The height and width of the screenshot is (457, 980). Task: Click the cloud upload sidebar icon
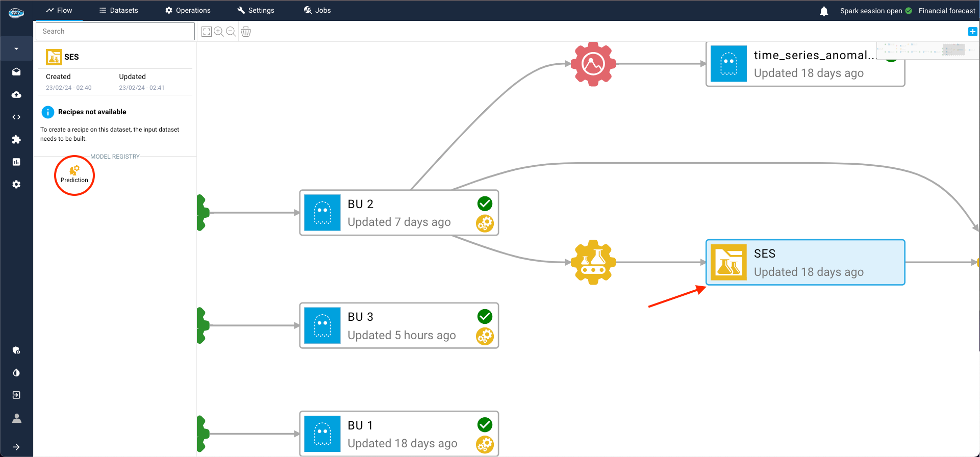[16, 95]
